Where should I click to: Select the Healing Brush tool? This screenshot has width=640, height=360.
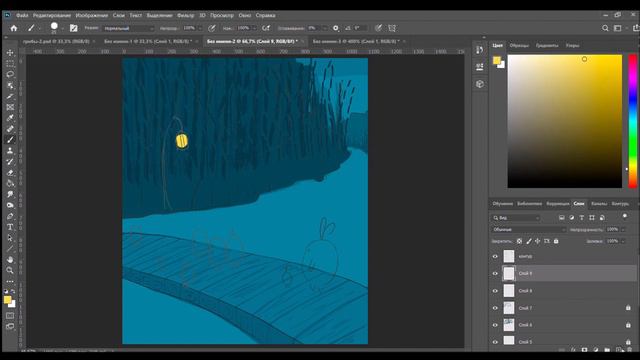click(x=10, y=129)
